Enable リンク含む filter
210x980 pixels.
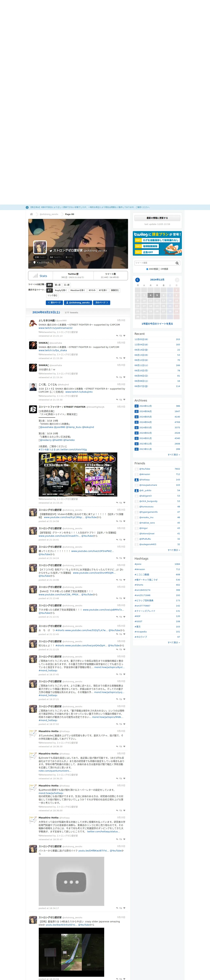click(x=53, y=296)
